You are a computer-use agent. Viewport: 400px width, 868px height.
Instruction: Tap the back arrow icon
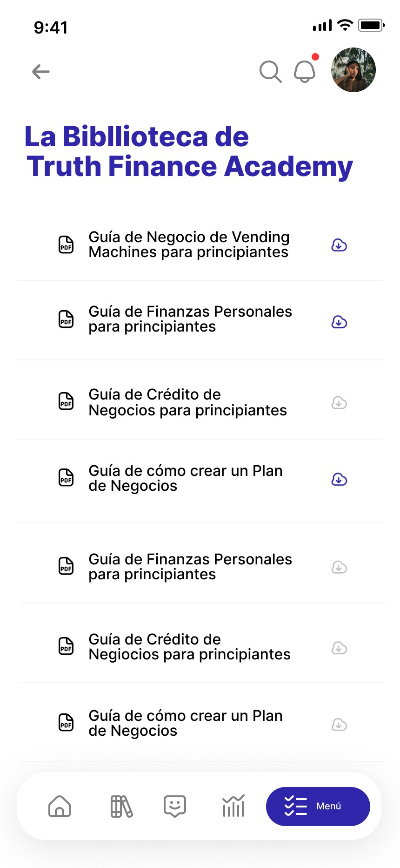click(41, 72)
